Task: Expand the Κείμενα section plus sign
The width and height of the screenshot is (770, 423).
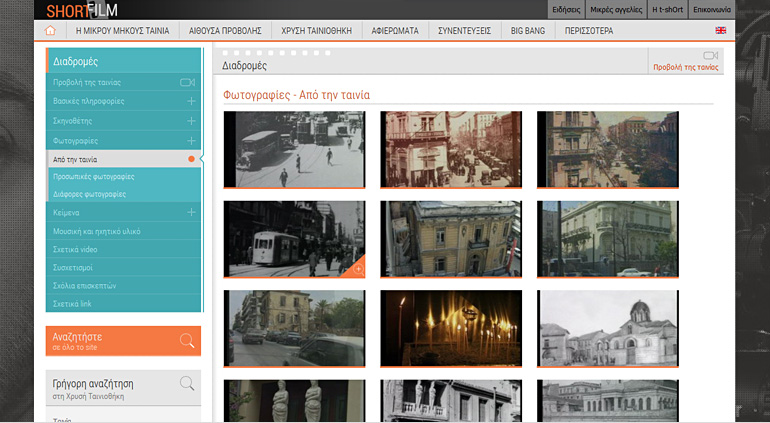Action: (x=191, y=212)
